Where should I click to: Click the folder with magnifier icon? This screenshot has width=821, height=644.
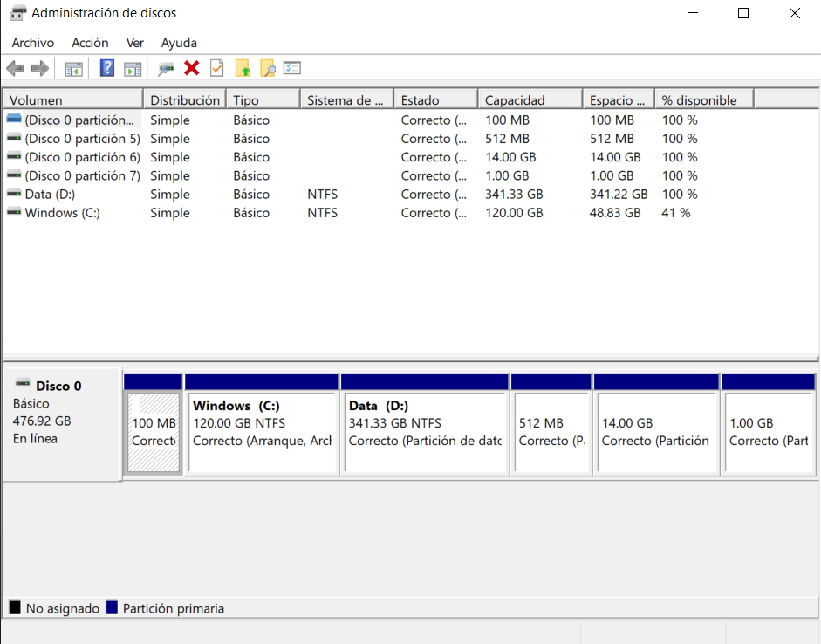(268, 68)
